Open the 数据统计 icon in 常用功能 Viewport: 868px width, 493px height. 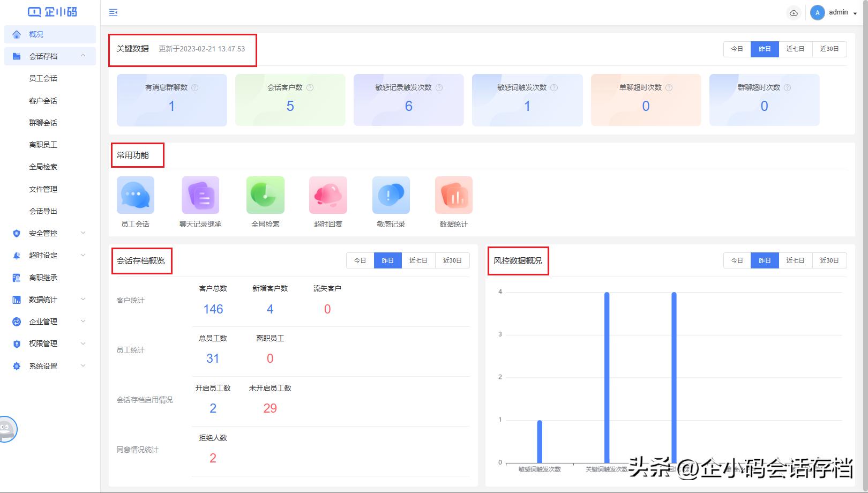pyautogui.click(x=453, y=195)
